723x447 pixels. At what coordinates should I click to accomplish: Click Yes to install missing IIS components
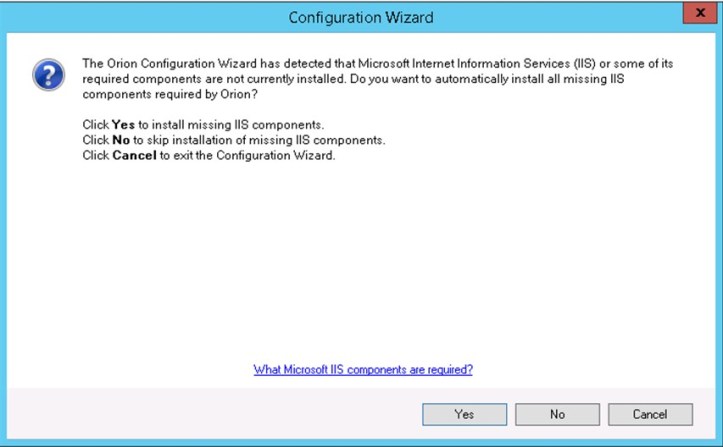pyautogui.click(x=463, y=414)
